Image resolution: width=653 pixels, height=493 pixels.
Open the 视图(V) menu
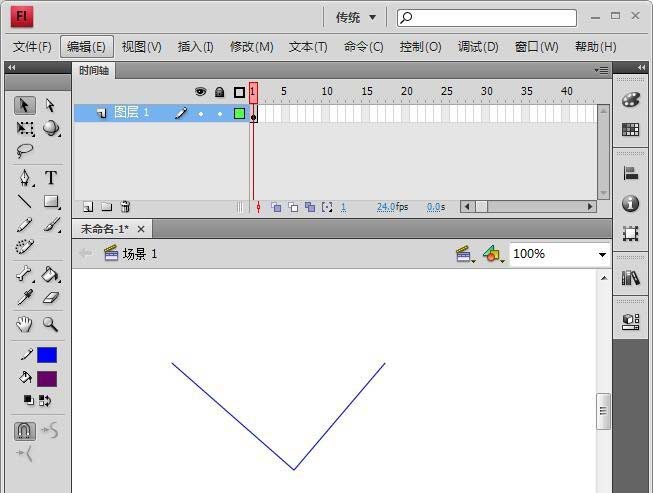pyautogui.click(x=142, y=47)
